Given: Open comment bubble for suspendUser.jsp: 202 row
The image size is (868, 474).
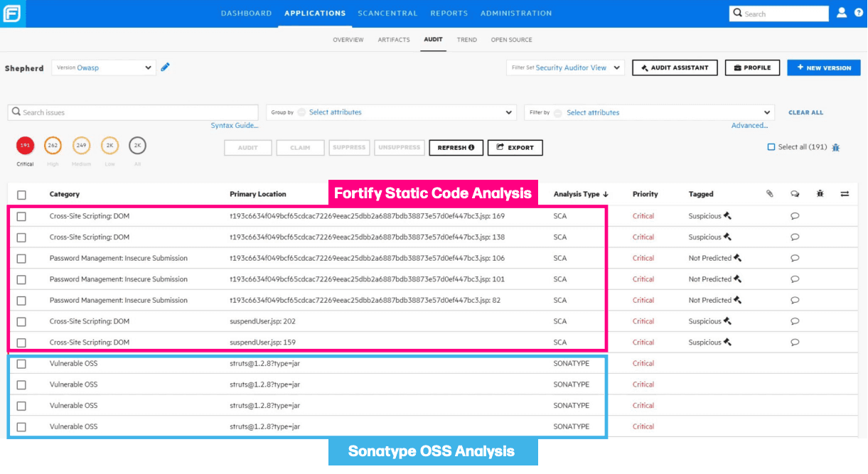Looking at the screenshot, I should click(795, 321).
